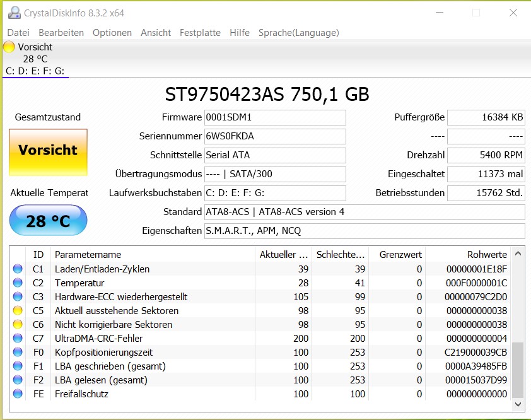Image resolution: width=531 pixels, height=420 pixels.
Task: Select the Nicht korrigierbare Sektoren row name
Action: click(114, 325)
